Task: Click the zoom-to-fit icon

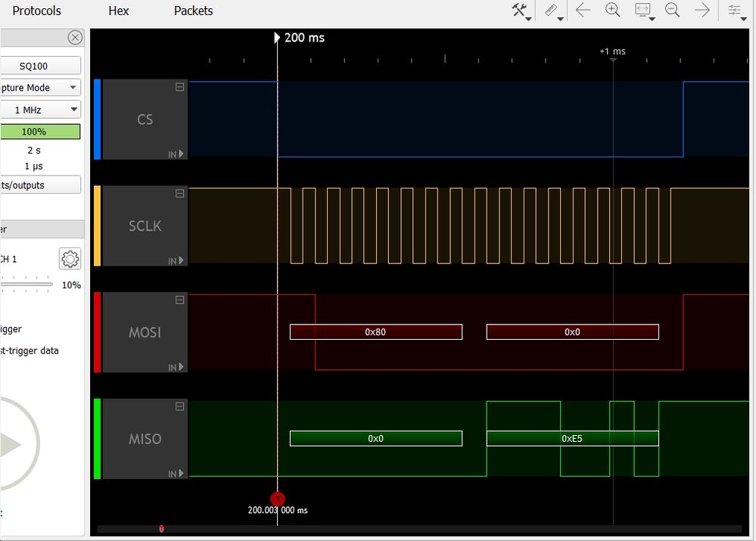Action: (642, 10)
